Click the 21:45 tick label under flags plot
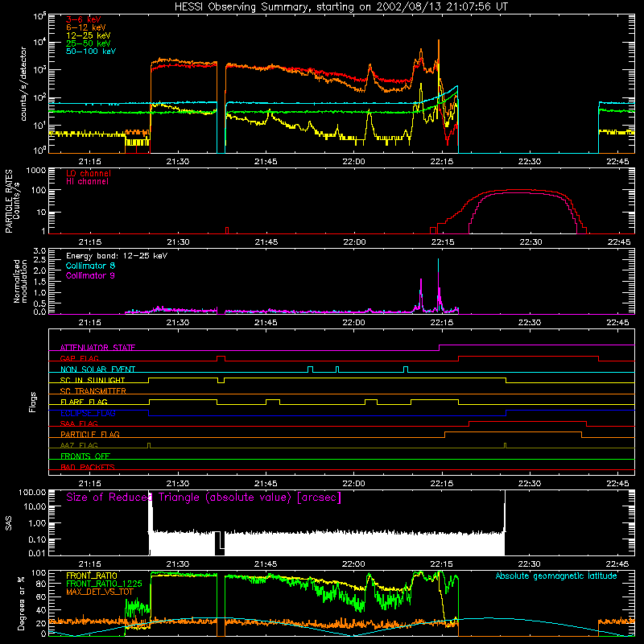Viewport: 644px width, 644px height. [266, 484]
